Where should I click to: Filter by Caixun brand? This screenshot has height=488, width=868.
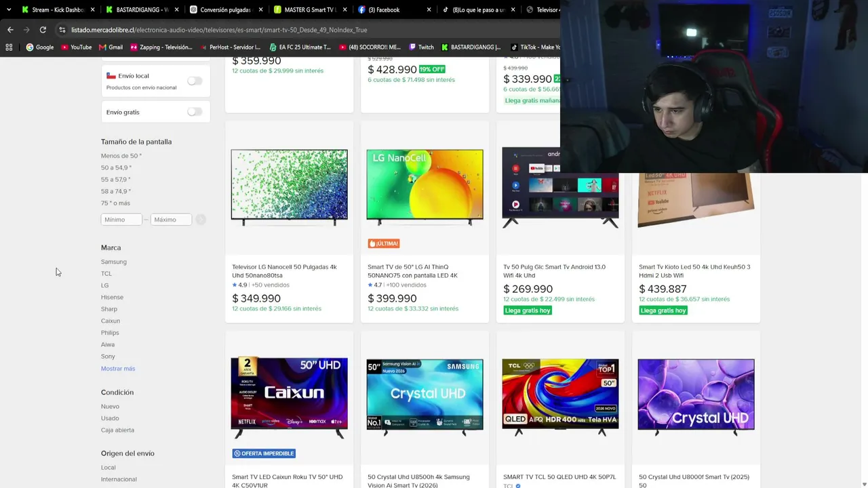pos(111,321)
